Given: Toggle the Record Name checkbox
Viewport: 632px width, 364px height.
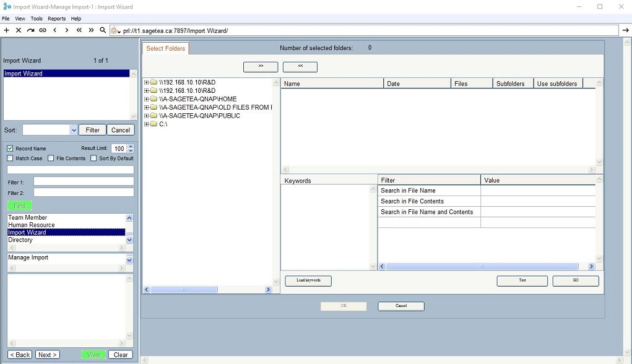Looking at the screenshot, I should click(10, 149).
